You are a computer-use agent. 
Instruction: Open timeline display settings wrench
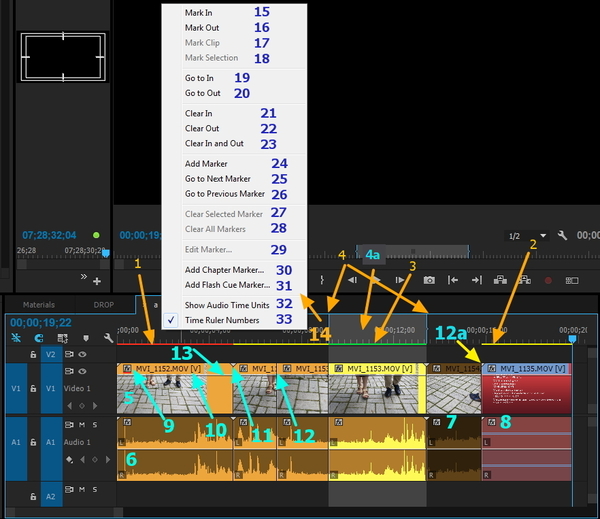107,339
